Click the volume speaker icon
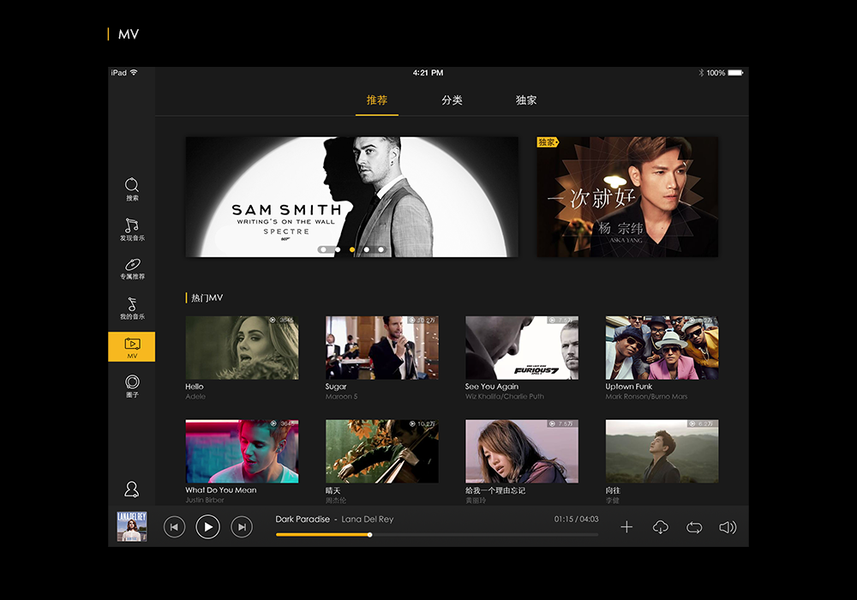Image resolution: width=857 pixels, height=600 pixels. coord(727,527)
